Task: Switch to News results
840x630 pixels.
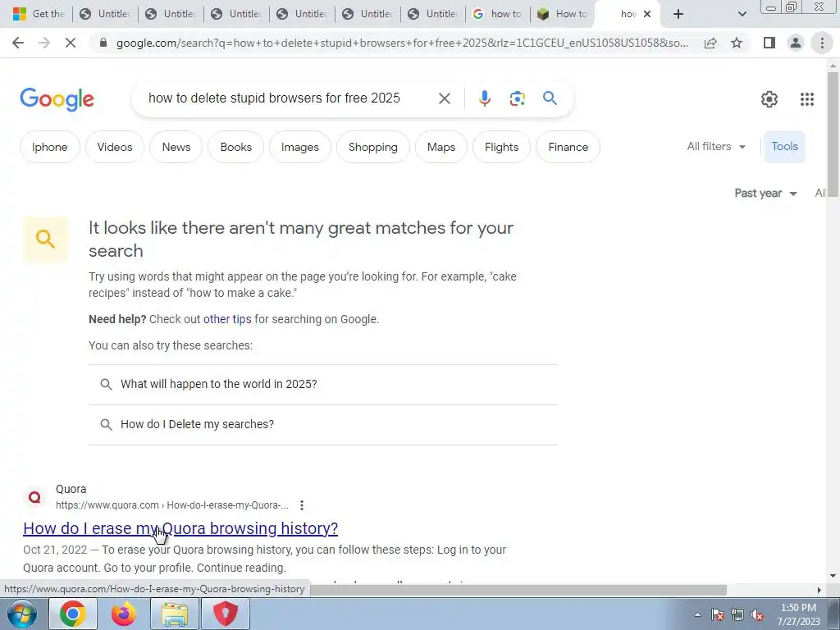Action: (x=176, y=147)
